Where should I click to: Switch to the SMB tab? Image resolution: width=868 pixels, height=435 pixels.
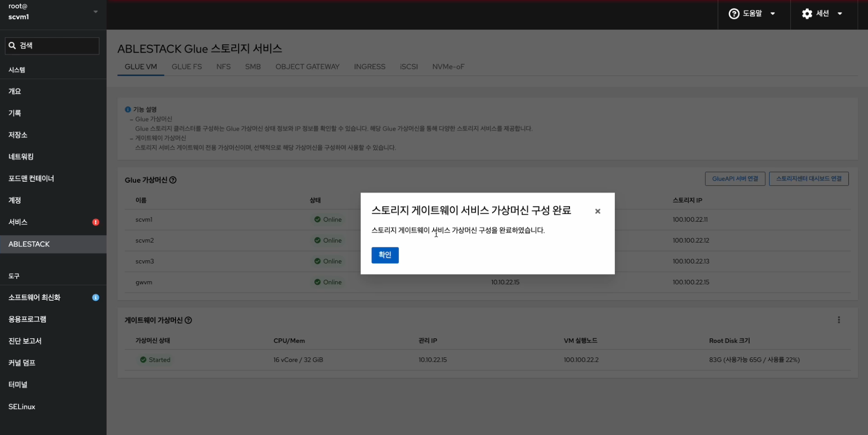[x=253, y=67]
